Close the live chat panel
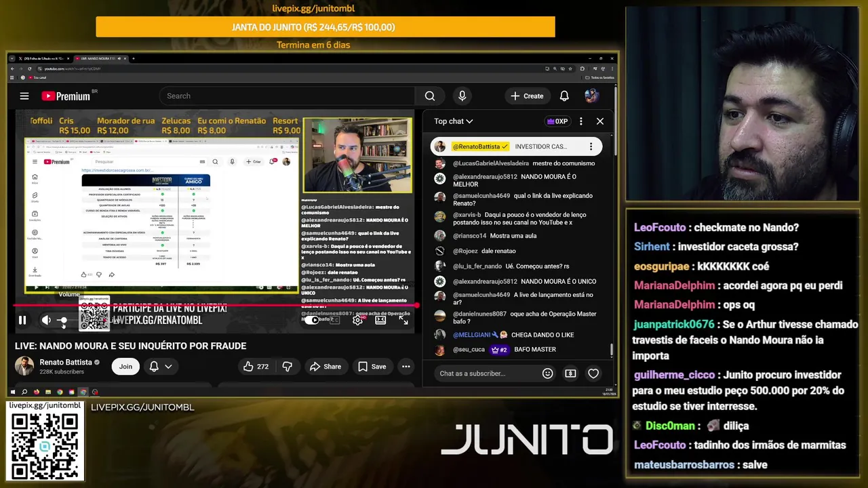 (x=600, y=121)
